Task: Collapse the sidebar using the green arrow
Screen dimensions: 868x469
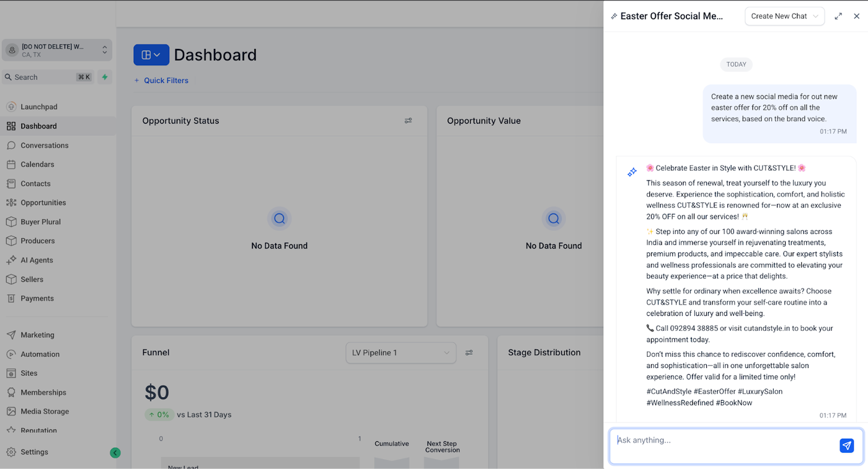Action: 115,453
